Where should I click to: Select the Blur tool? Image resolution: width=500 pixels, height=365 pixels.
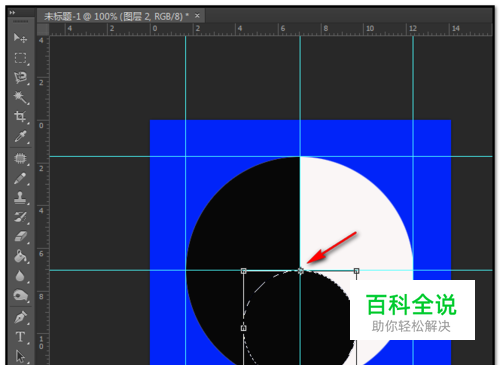[x=20, y=276]
